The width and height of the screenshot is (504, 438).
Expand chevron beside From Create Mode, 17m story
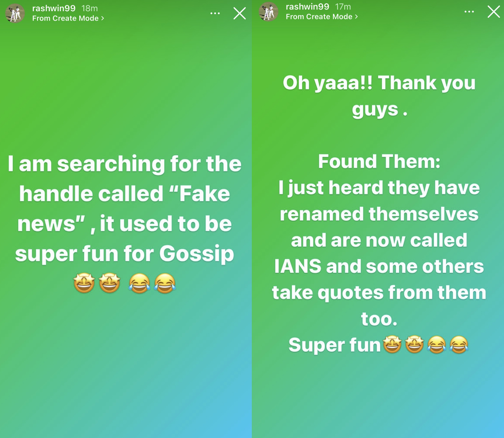356,17
